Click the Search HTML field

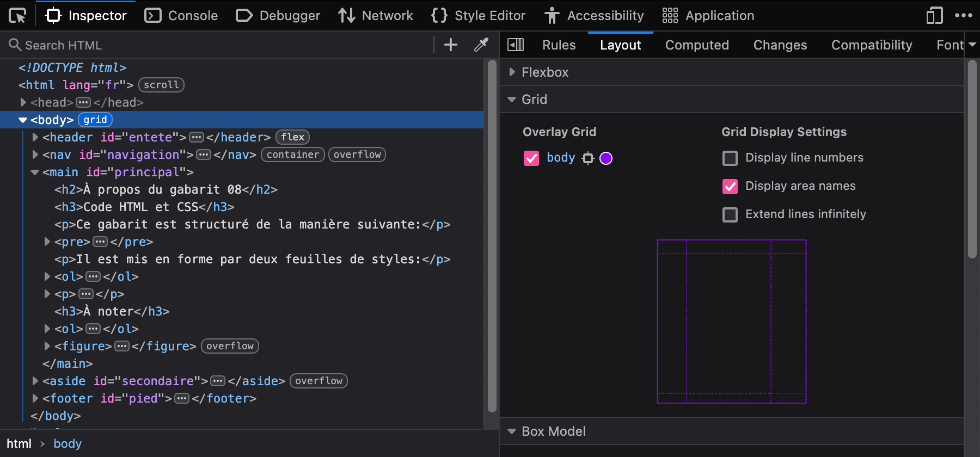pos(218,45)
